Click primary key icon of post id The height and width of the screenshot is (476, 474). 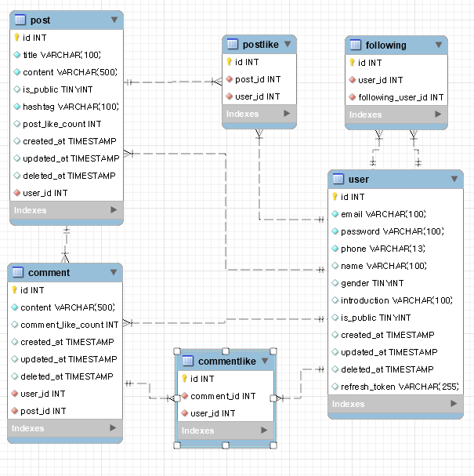click(x=17, y=38)
